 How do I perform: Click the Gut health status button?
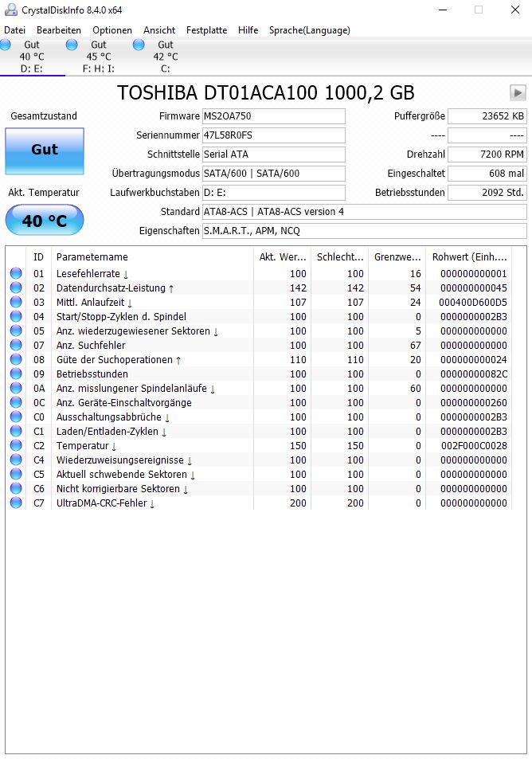[x=45, y=151]
